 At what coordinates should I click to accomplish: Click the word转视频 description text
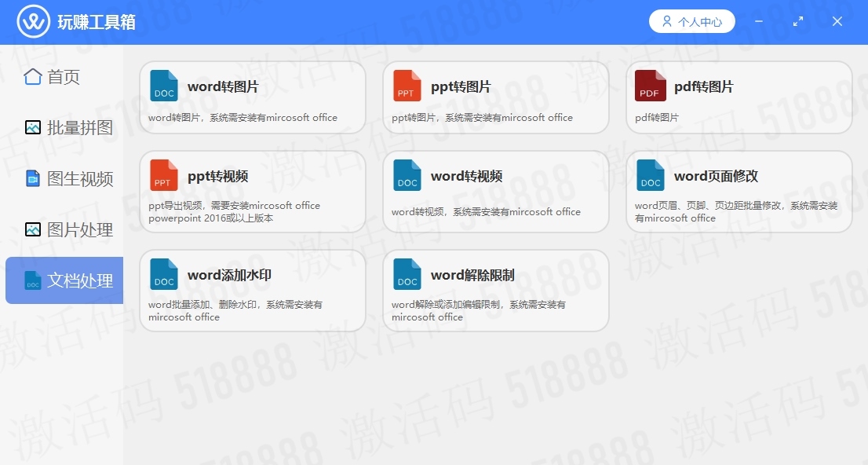pyautogui.click(x=486, y=212)
